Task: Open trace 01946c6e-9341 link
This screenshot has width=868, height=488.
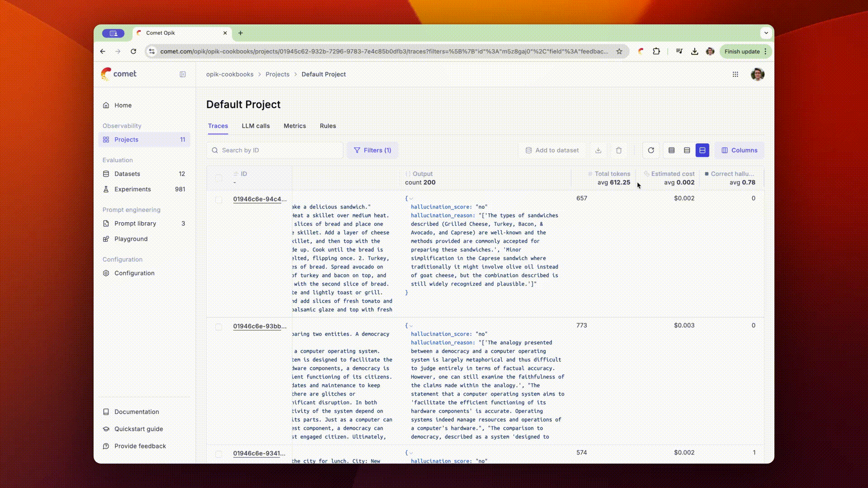Action: point(259,453)
